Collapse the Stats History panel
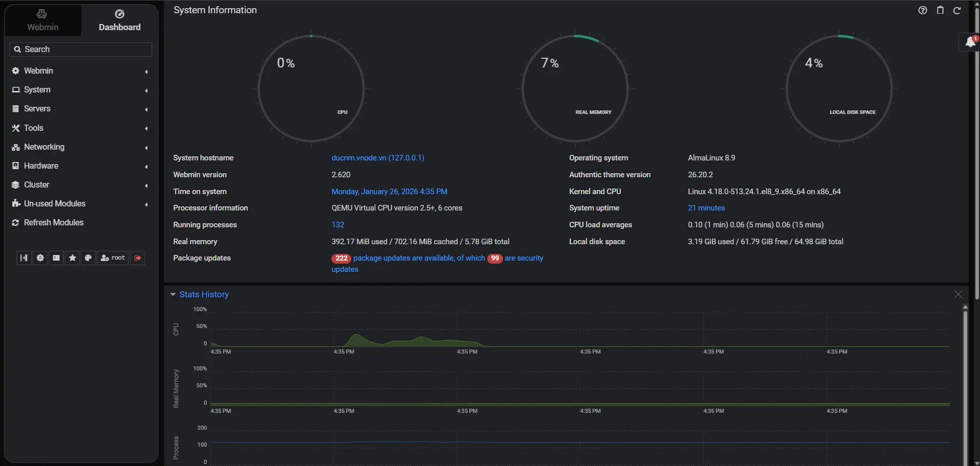 click(x=173, y=294)
